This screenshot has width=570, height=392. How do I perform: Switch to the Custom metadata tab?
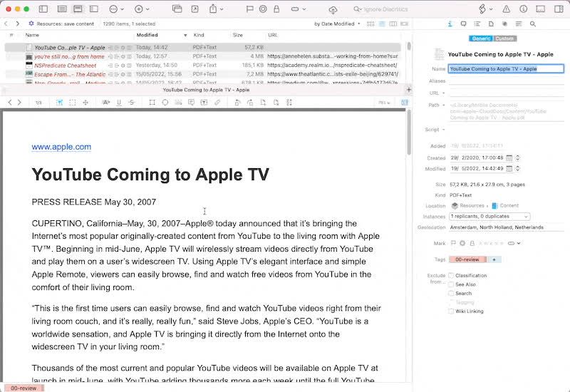[x=504, y=38]
